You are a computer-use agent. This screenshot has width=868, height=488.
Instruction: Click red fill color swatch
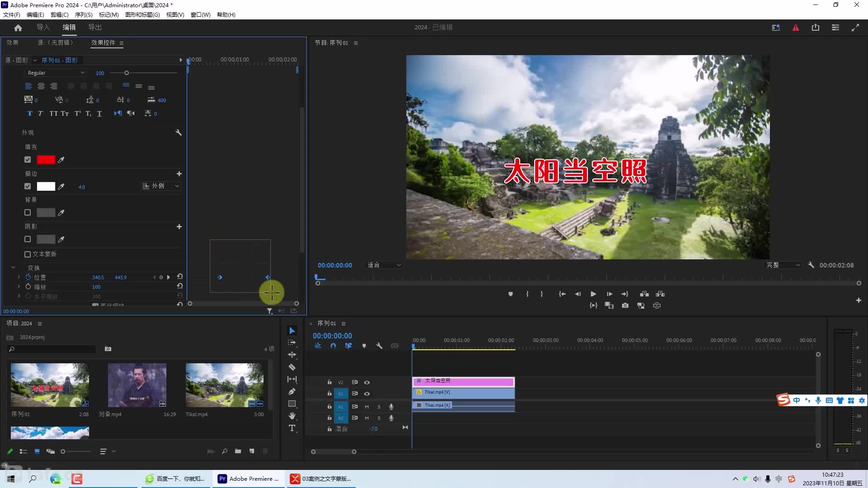pyautogui.click(x=46, y=160)
